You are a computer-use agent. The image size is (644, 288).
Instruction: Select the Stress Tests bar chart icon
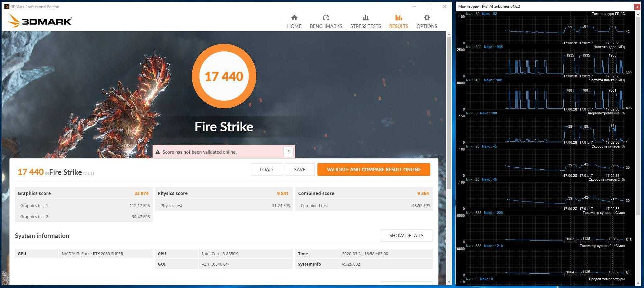click(x=365, y=18)
